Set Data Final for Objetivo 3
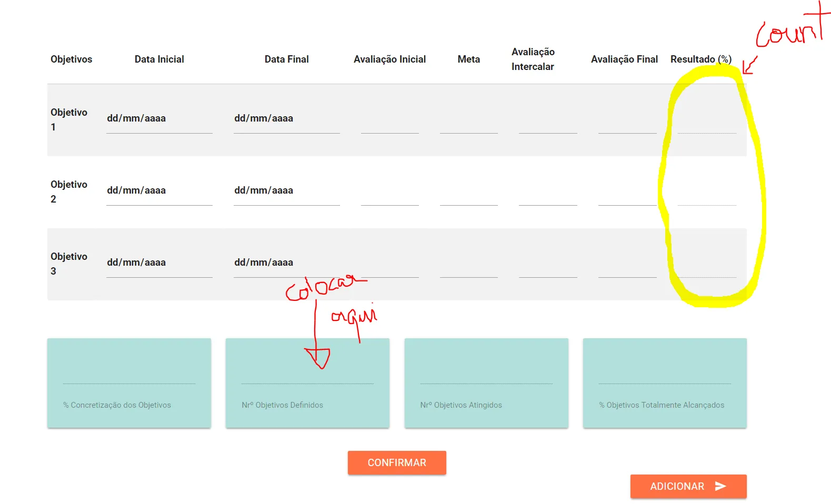Viewport: 831px width, 504px height. 287,263
